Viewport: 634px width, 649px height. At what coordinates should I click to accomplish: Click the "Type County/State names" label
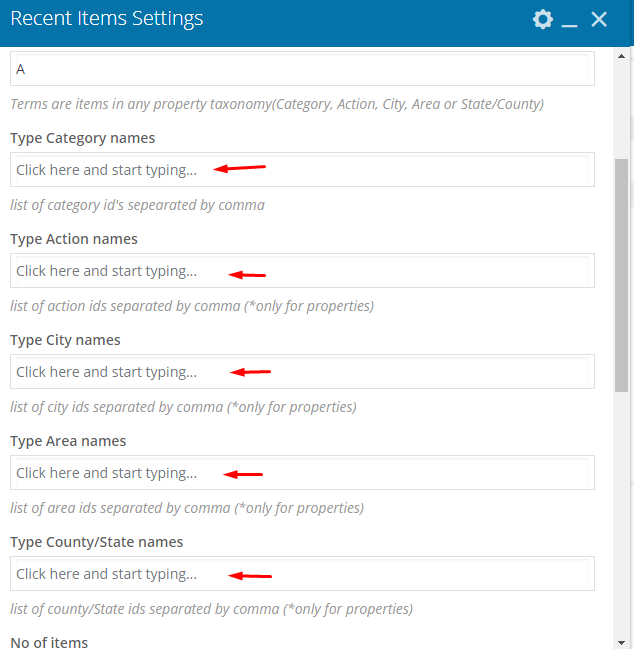pyautogui.click(x=97, y=542)
